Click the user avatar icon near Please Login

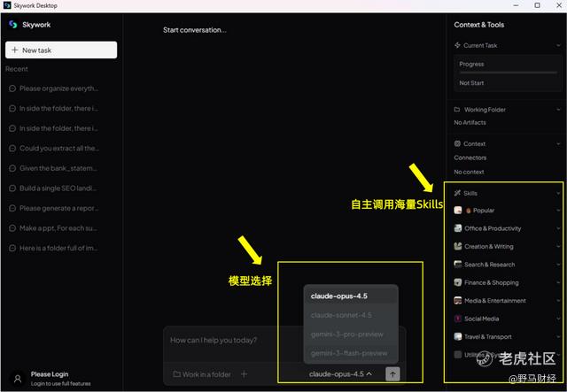[x=18, y=379]
